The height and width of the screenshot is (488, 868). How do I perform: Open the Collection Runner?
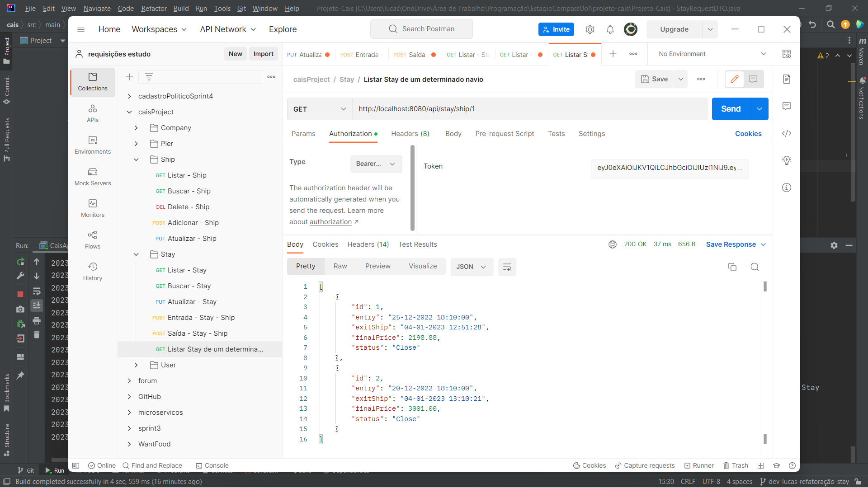[699, 465]
